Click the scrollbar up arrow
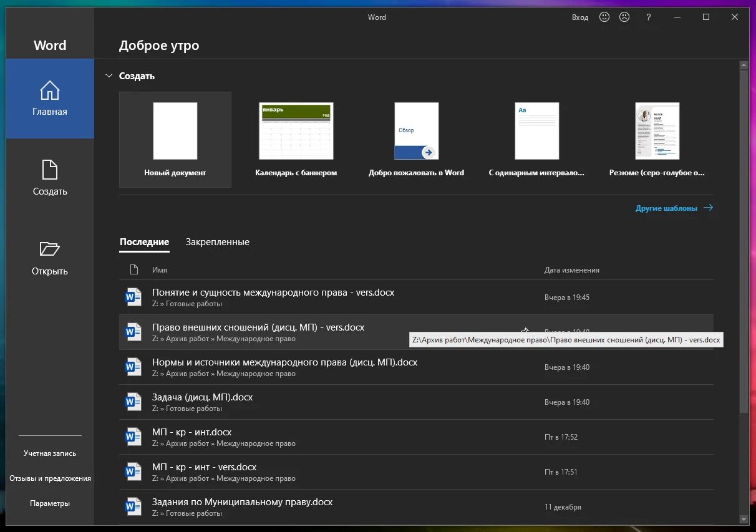756x532 pixels. [x=744, y=64]
